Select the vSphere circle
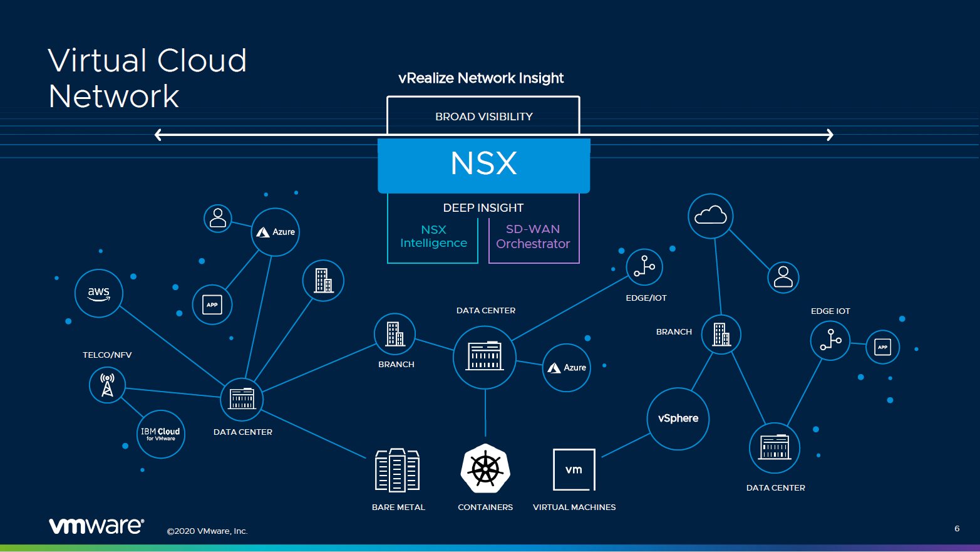 point(678,419)
